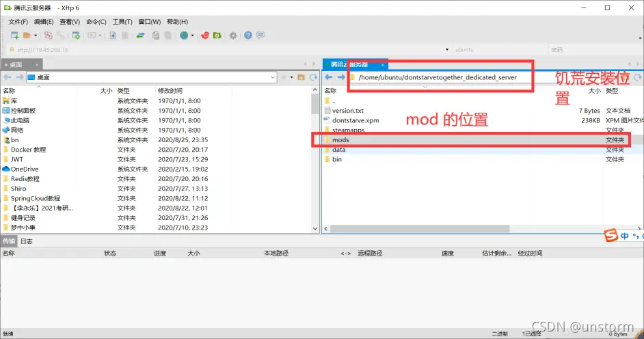Screen dimensions: 644x339
Task: Click the synchronize green-blue arrows icon
Action: pyautogui.click(x=140, y=36)
